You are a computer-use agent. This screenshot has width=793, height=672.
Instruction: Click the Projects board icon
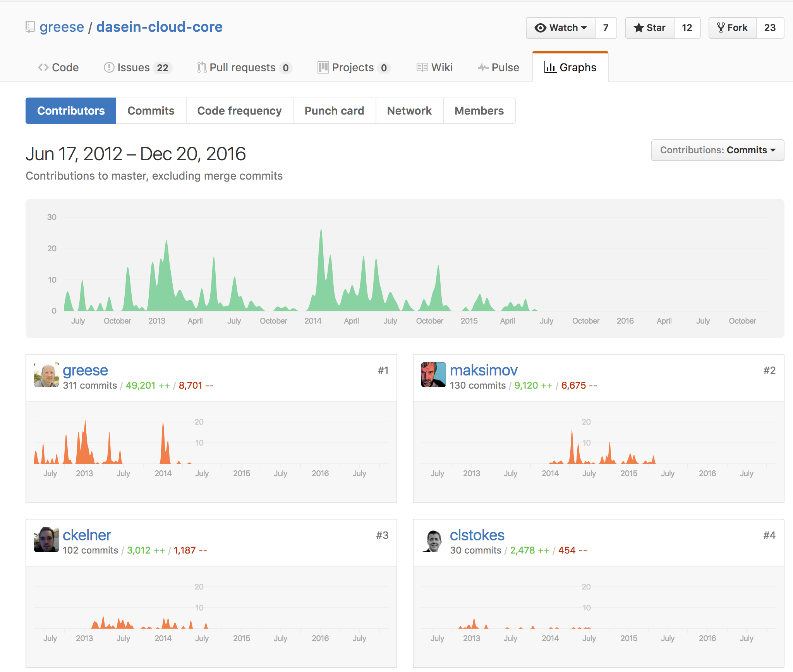coord(323,67)
